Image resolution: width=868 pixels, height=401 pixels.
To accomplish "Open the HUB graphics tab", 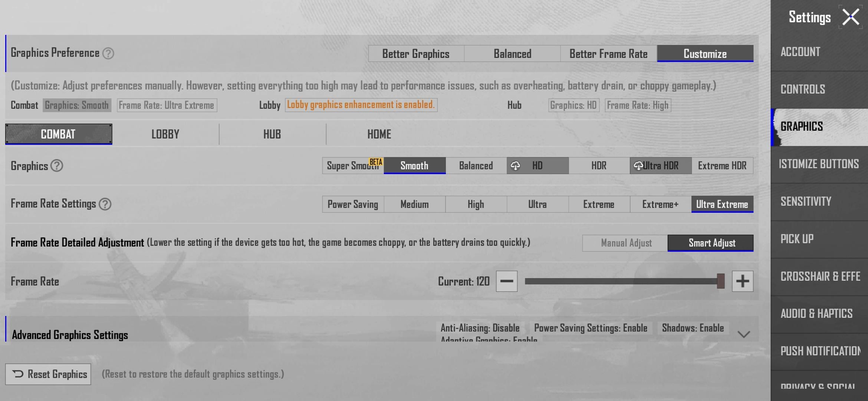I will pyautogui.click(x=272, y=134).
